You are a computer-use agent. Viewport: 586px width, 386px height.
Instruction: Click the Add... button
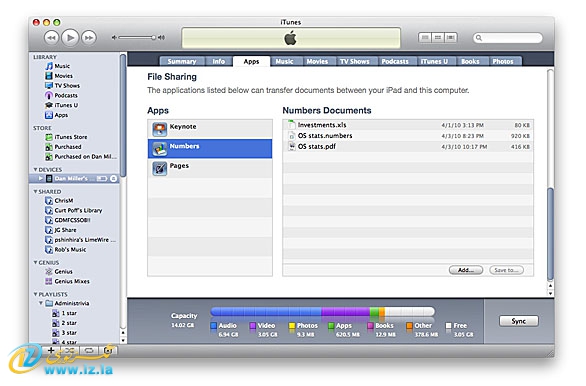click(466, 270)
